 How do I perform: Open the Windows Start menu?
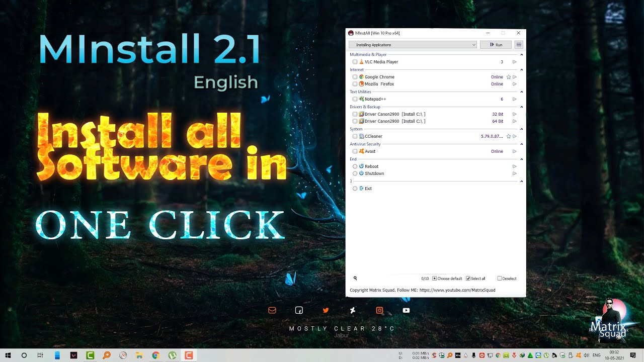[8, 355]
